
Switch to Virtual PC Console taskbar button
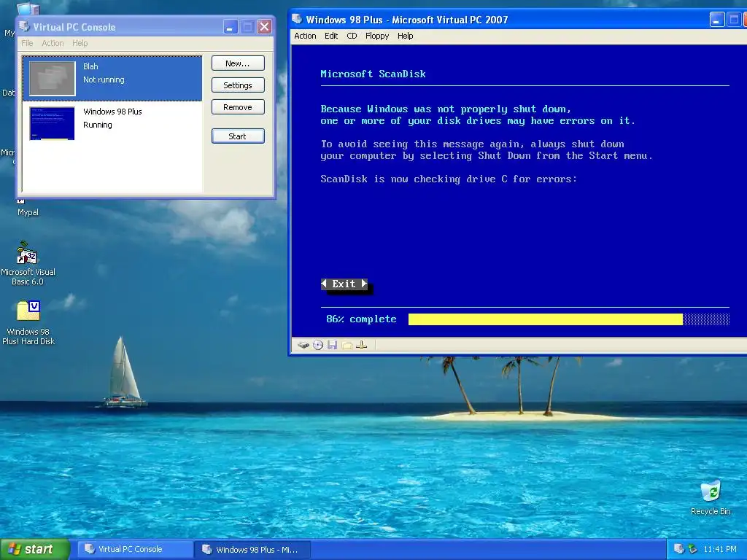[x=134, y=549]
